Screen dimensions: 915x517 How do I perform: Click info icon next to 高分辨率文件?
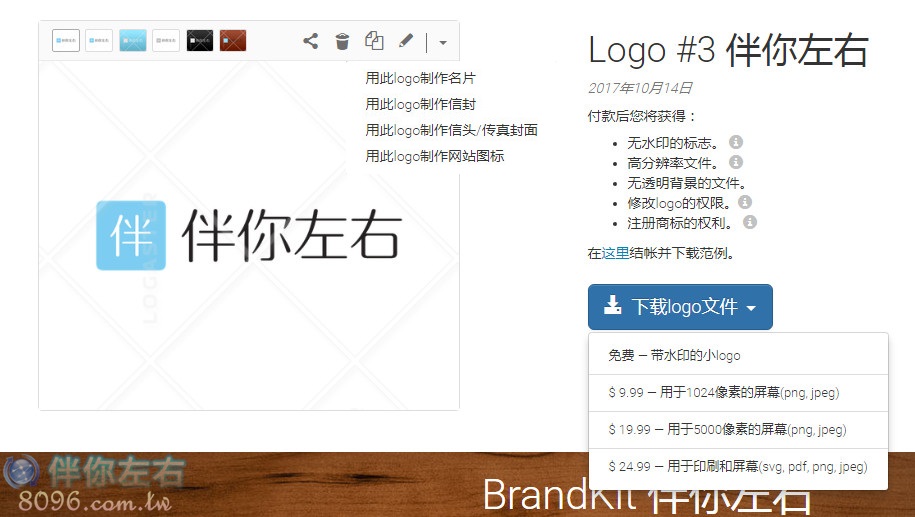click(x=736, y=162)
